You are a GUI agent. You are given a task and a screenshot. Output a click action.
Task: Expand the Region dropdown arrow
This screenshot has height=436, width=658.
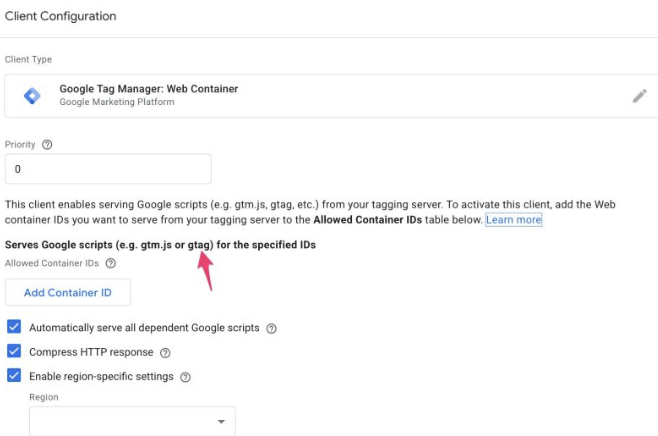click(x=221, y=422)
